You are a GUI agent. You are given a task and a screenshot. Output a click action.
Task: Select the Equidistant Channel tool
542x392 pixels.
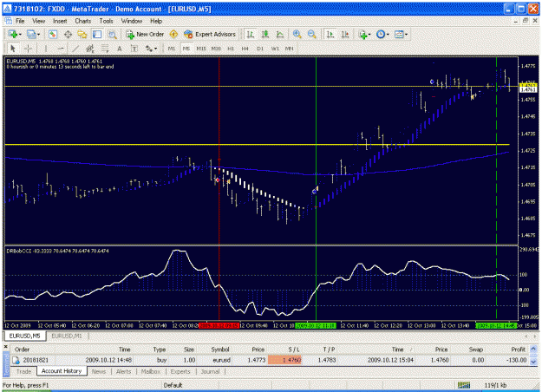[x=90, y=49]
